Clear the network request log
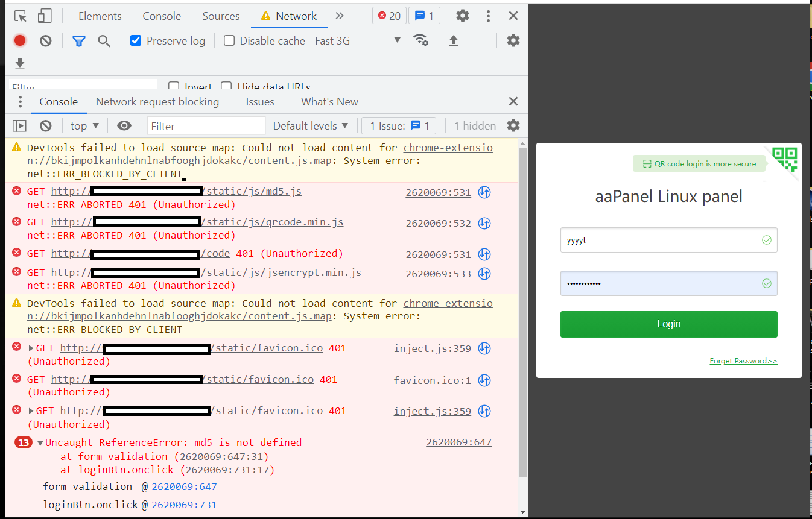 pos(45,40)
